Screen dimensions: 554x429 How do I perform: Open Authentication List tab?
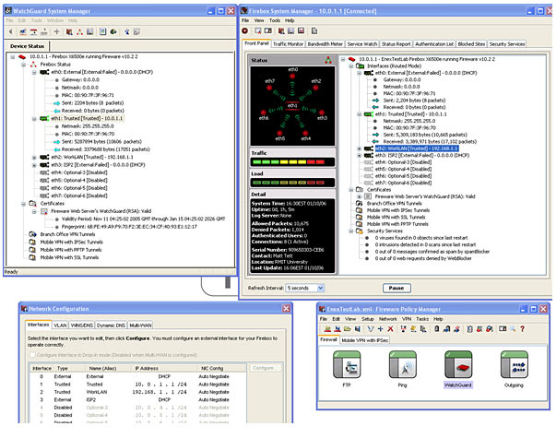point(434,44)
